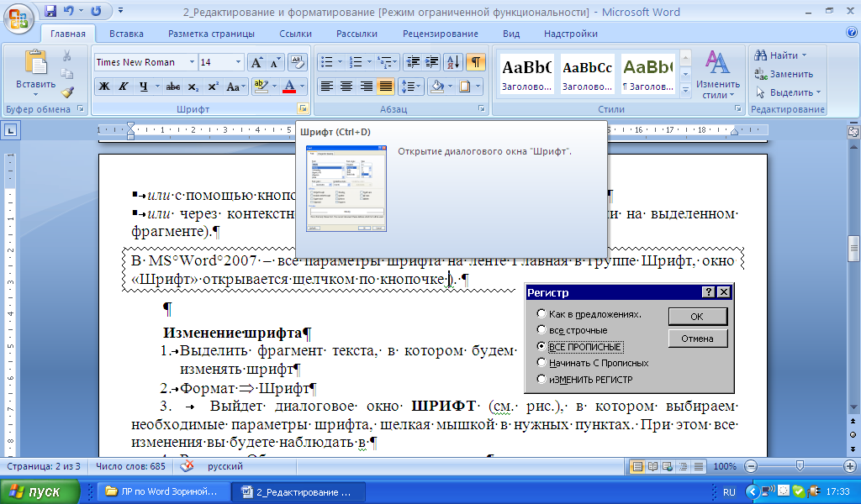Image resolution: width=861 pixels, height=504 pixels.
Task: Open bullets list dropdown arrow
Action: pyautogui.click(x=340, y=62)
